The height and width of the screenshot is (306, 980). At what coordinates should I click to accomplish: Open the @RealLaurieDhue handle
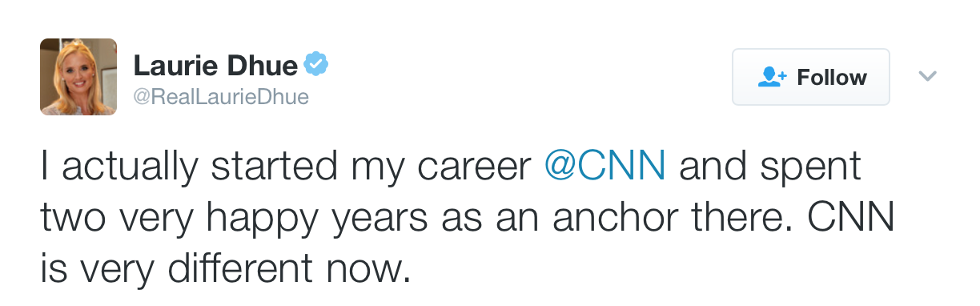(220, 98)
